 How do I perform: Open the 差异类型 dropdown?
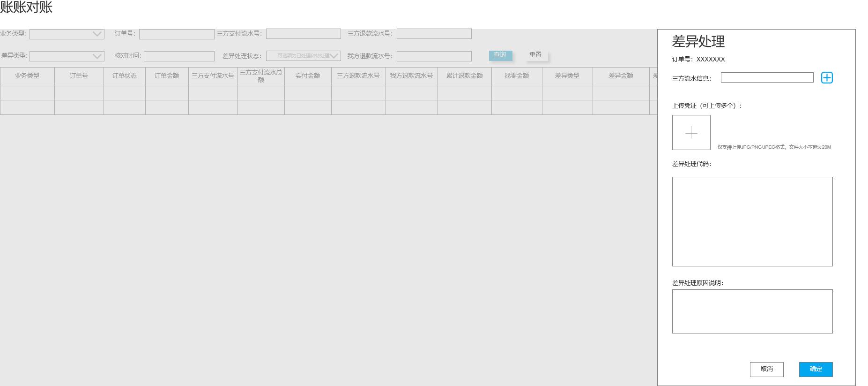pos(67,56)
